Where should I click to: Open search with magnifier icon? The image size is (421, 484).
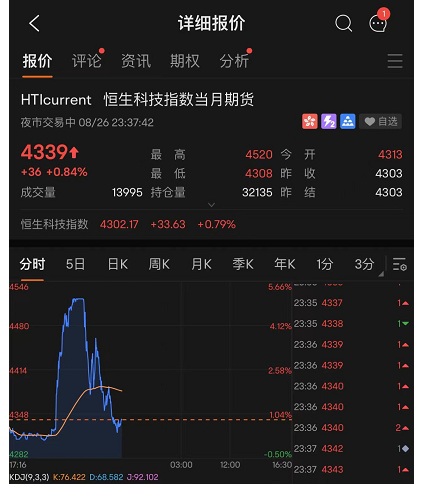[343, 23]
